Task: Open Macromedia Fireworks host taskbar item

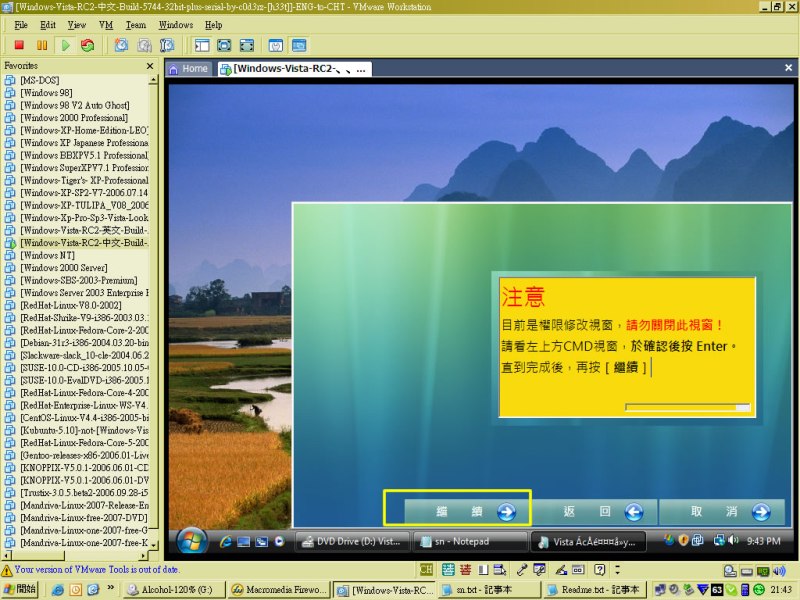Action: [x=279, y=590]
